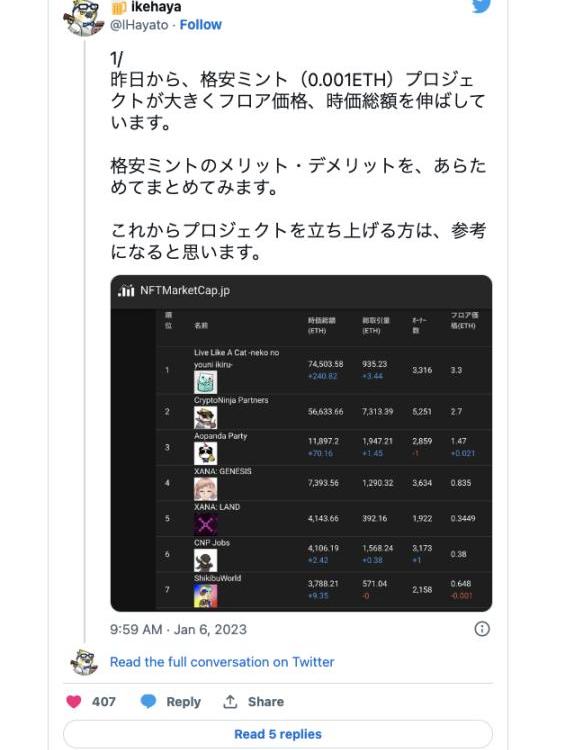Click the Read 5 replies button
This screenshot has width=565, height=750.
coord(277,734)
